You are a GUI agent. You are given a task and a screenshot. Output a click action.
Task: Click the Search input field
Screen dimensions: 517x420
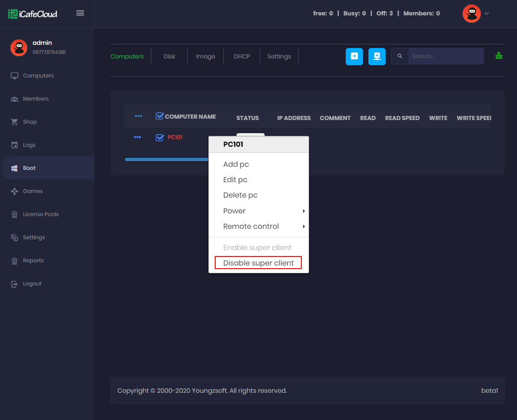(x=445, y=56)
